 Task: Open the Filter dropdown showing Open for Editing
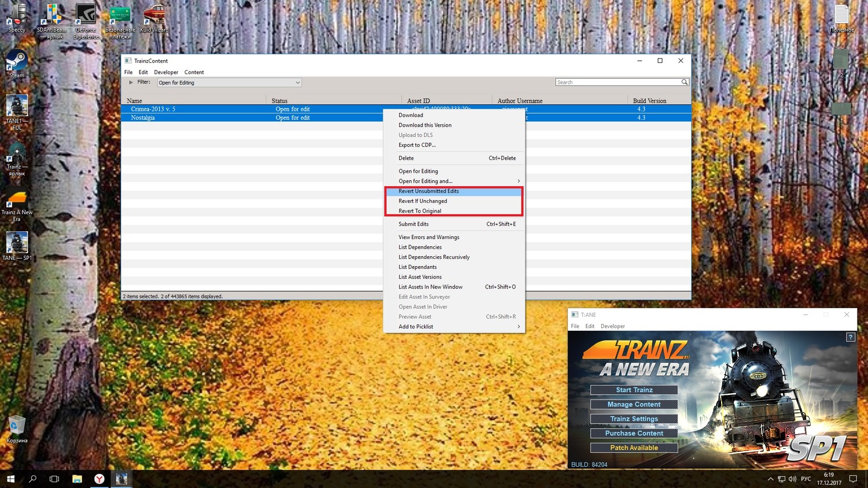pos(230,83)
